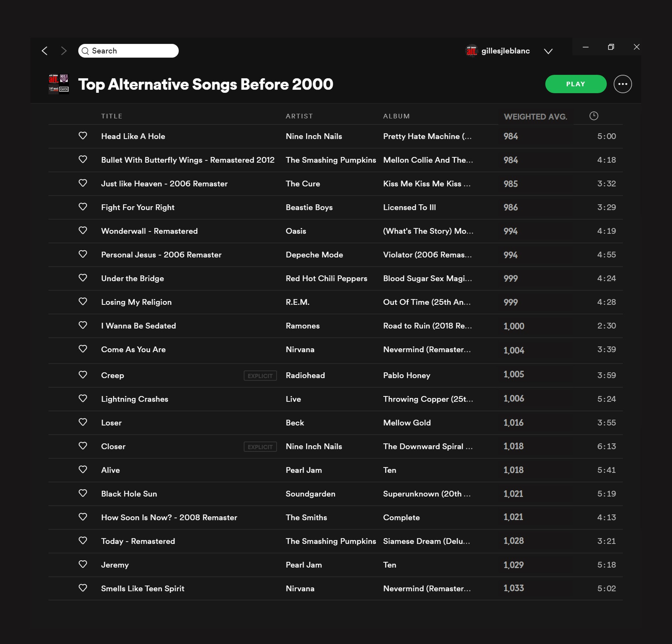Select the song title Black Hole Sun
Viewport: 672px width, 644px height.
pyautogui.click(x=129, y=494)
